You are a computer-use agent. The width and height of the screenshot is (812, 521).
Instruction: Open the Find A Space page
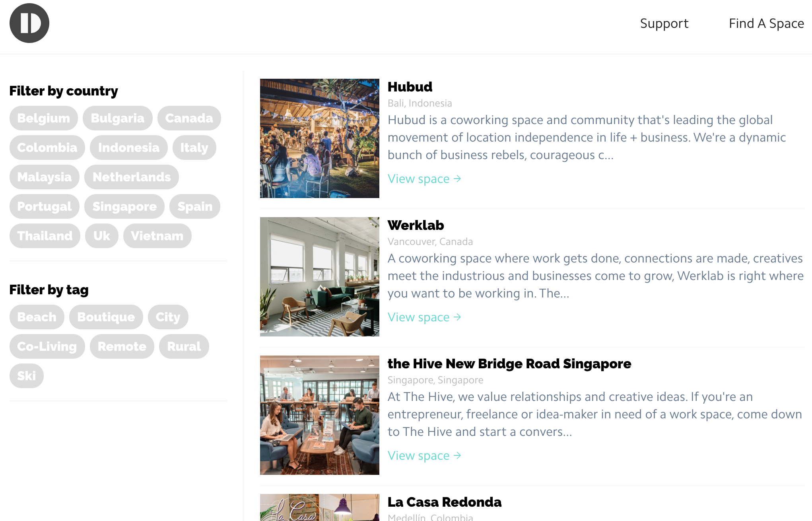(x=766, y=23)
